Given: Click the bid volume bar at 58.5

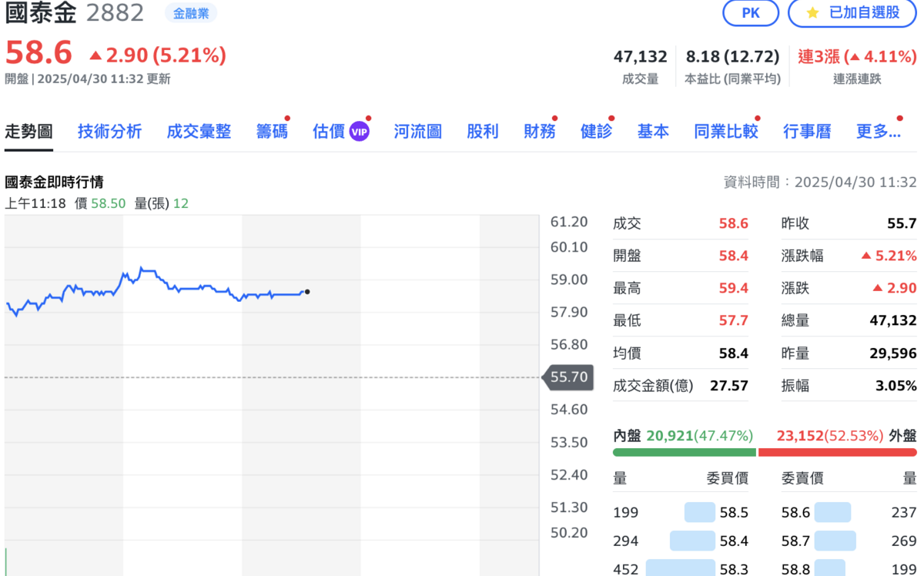Looking at the screenshot, I should pos(700,512).
